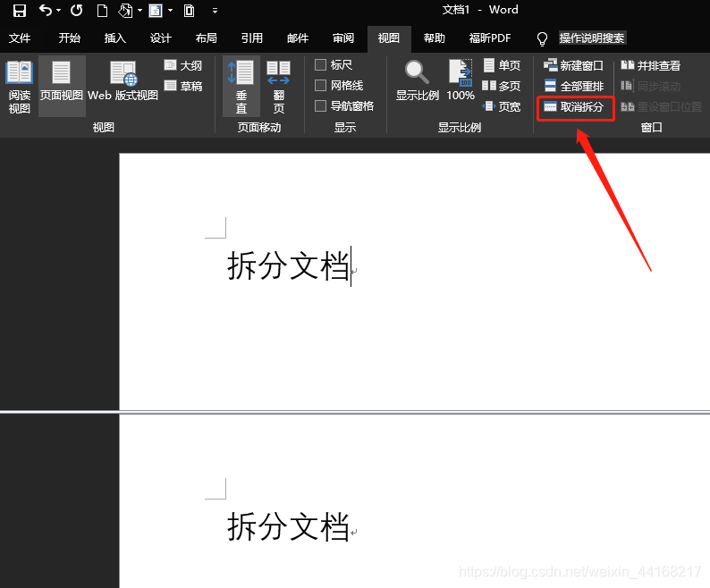Open Customize Quick Access Toolbar dropdown
Image resolution: width=710 pixels, height=588 pixels.
pos(216,11)
